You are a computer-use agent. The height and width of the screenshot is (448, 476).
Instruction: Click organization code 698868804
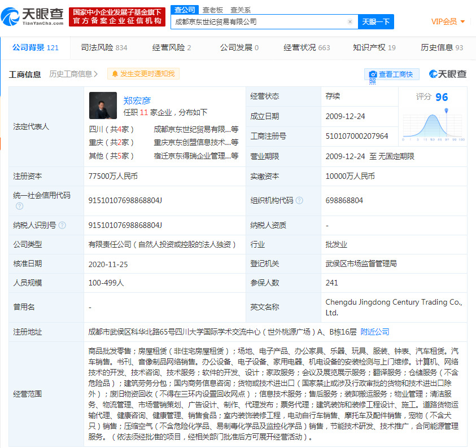pyautogui.click(x=344, y=200)
